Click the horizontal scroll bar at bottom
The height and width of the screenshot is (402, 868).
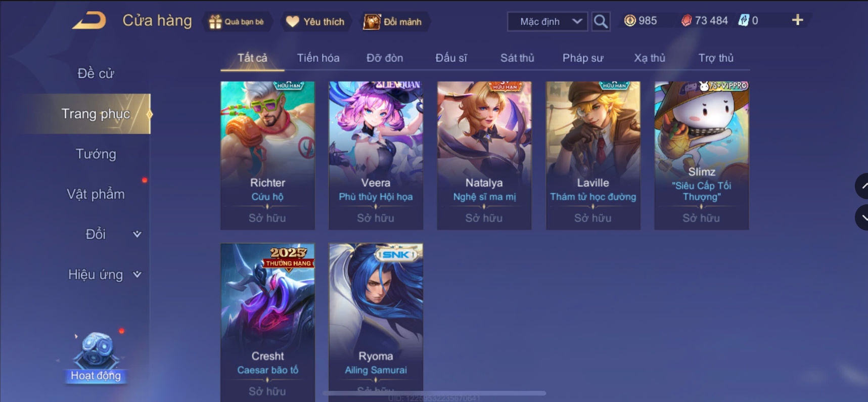(x=434, y=393)
